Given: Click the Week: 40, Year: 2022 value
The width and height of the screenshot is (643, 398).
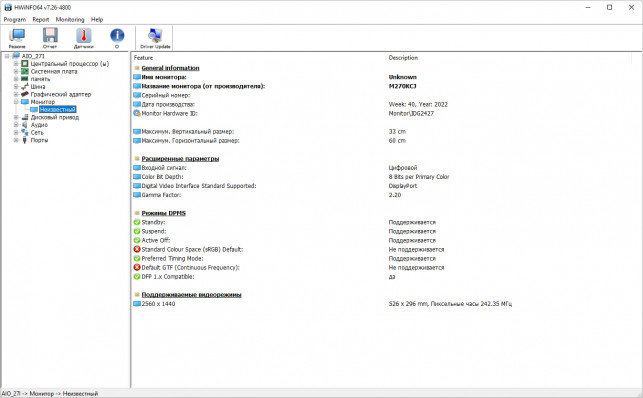Looking at the screenshot, I should 418,105.
